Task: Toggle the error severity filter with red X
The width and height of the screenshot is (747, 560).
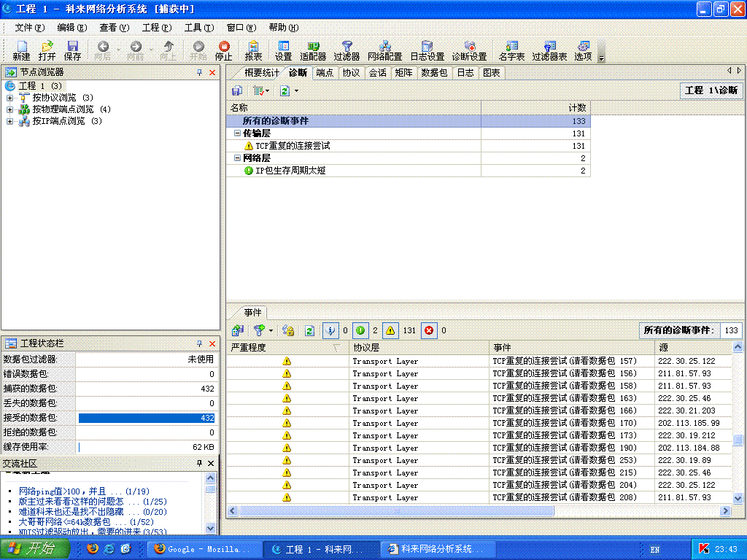Action: (x=429, y=330)
